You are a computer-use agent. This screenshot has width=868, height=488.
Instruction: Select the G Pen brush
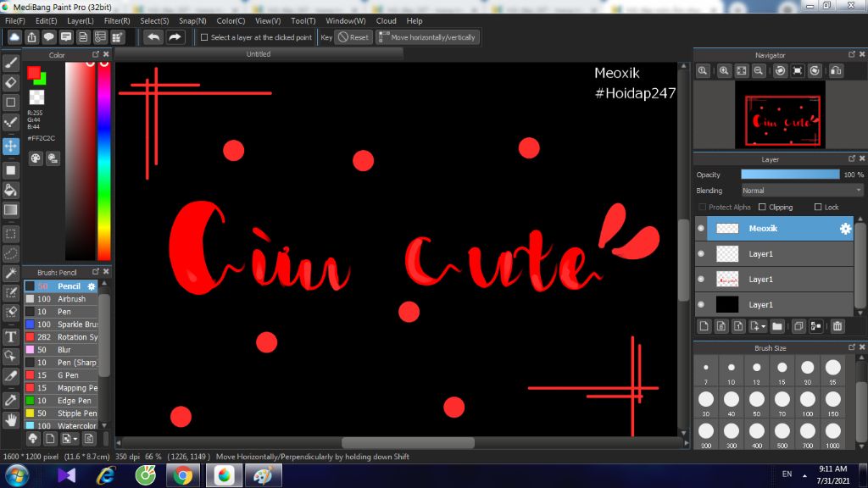61,375
